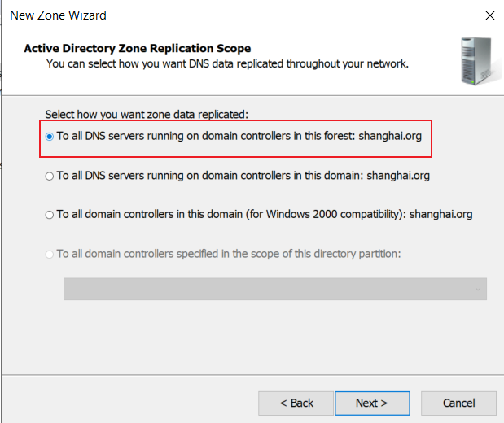Continue the wizard with the Next button
Viewport: 504px width, 423px height.
pyautogui.click(x=372, y=403)
